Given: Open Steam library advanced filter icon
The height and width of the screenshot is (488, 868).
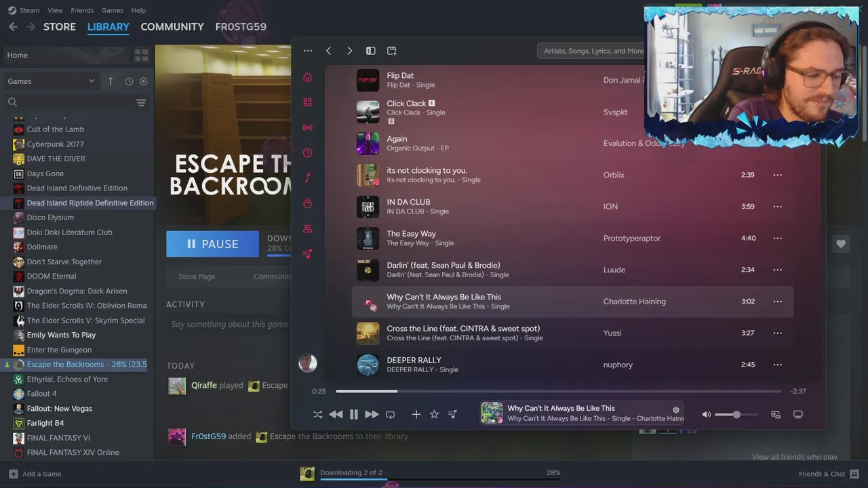Looking at the screenshot, I should click(141, 102).
